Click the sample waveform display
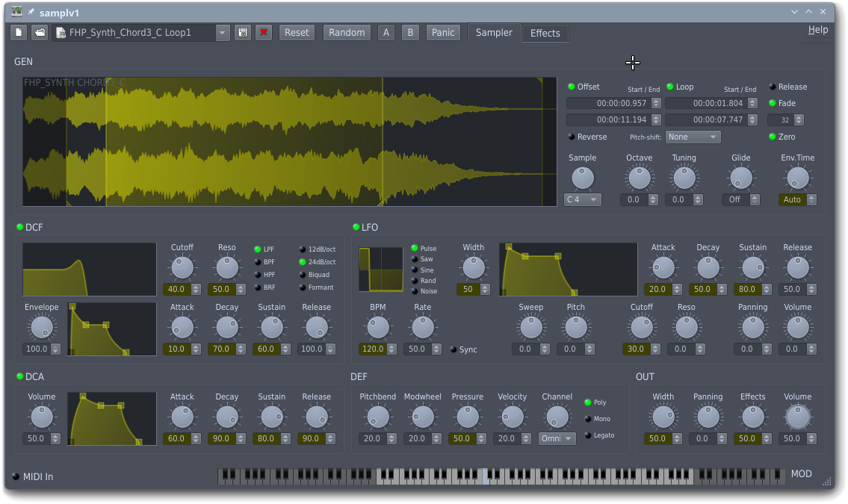Screen dimensions: 848x504 point(289,142)
